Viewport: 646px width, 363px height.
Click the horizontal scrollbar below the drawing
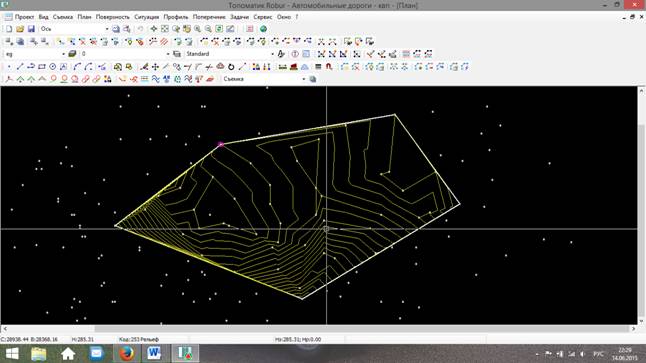click(319, 329)
